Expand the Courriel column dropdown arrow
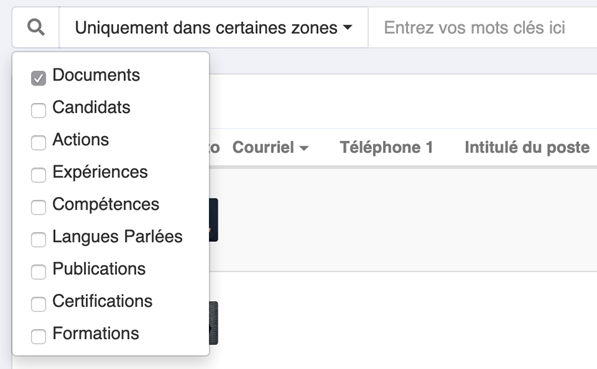597x369 pixels. [x=304, y=148]
